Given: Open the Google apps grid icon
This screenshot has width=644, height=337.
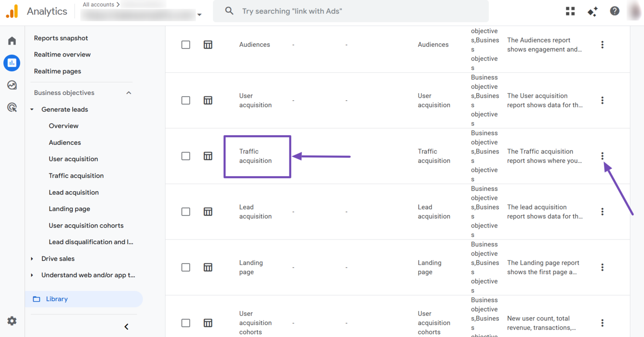Looking at the screenshot, I should [570, 11].
